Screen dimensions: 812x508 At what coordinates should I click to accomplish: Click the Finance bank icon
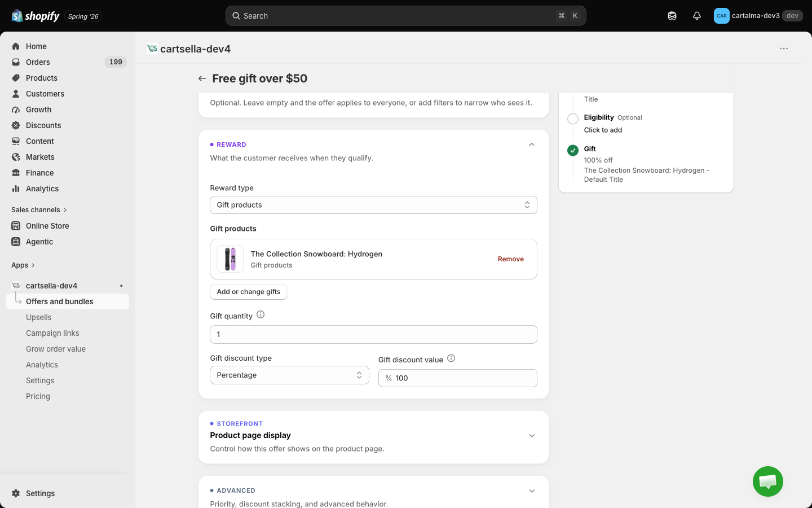(16, 173)
